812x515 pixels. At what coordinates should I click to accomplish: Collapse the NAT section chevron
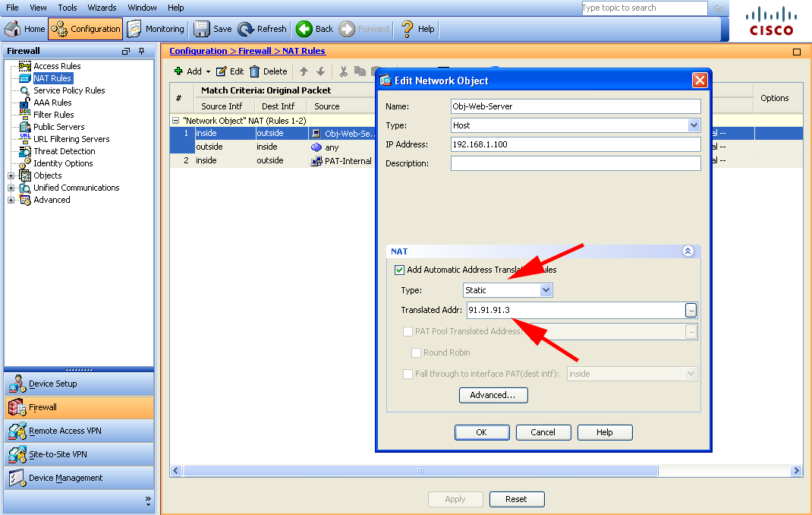click(688, 251)
